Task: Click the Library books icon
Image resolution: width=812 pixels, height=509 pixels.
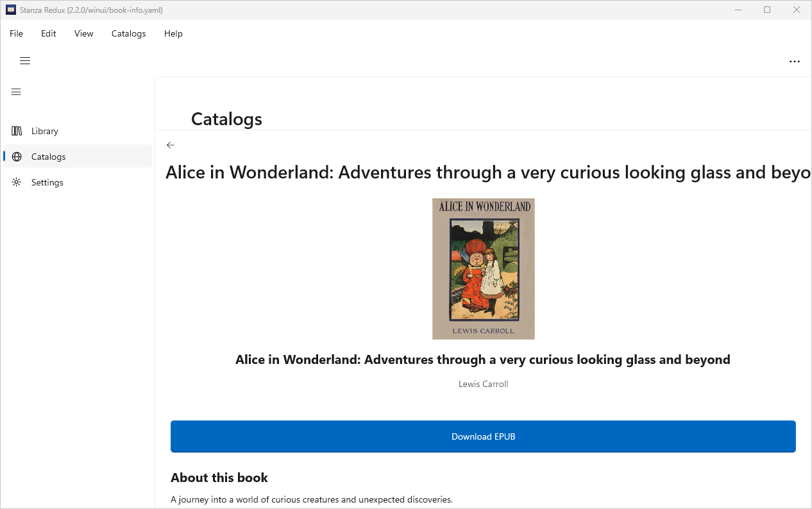Action: pos(17,131)
